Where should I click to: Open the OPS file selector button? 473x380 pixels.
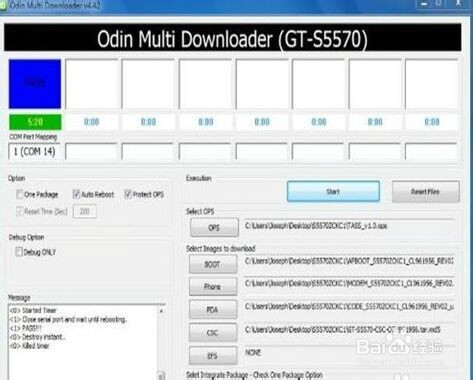point(214,227)
